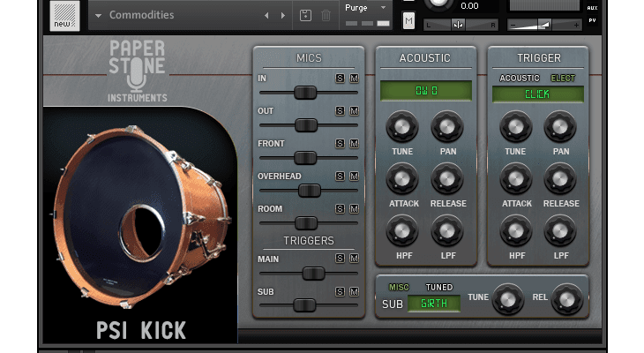Go to the next preset arrow
Viewport: 644px width, 353px height.
pos(283,15)
